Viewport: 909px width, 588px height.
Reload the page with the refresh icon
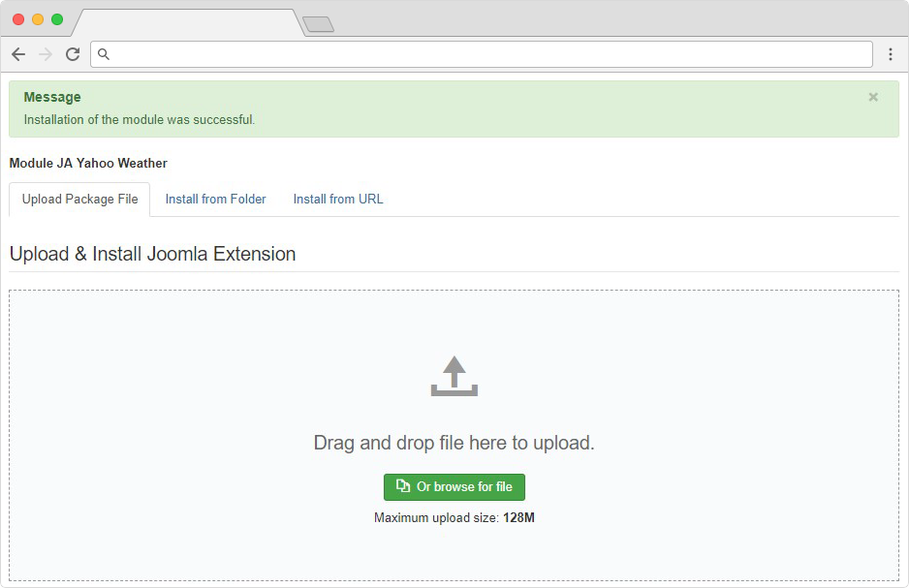[x=73, y=54]
